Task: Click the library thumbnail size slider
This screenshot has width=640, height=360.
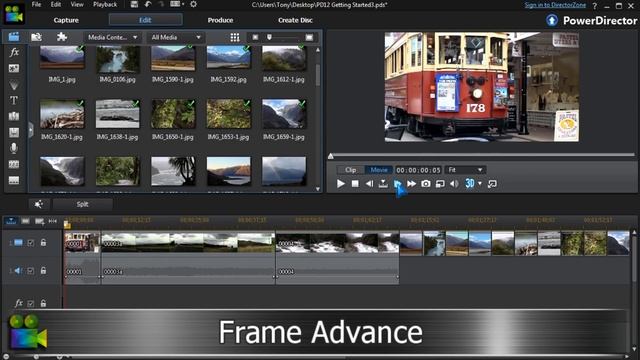Action: 269,38
